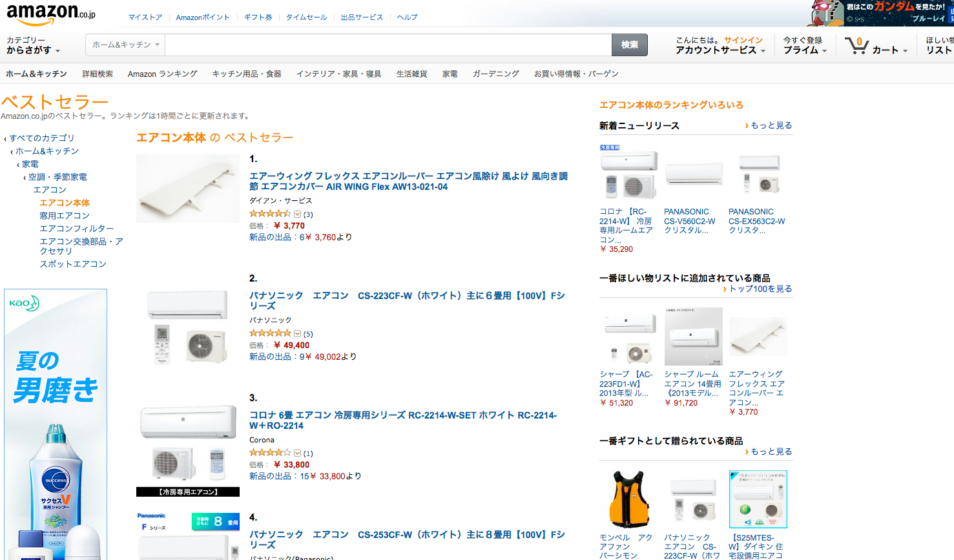Viewport: 954px width, 560px height.
Task: Open 家電 tab in sub navigation
Action: click(450, 74)
